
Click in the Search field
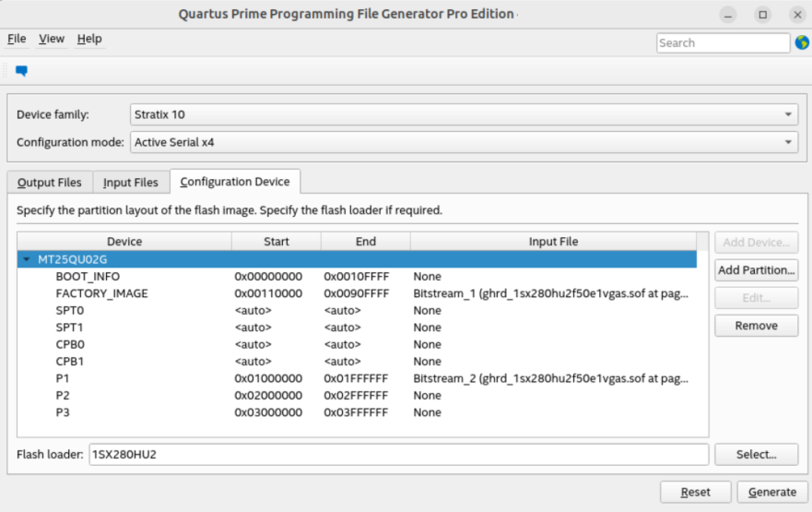pos(722,42)
